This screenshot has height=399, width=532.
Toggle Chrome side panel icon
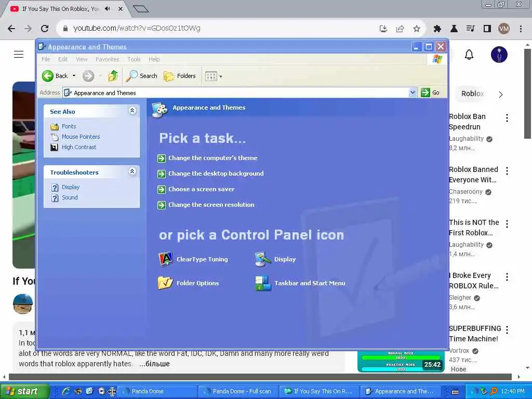(487, 29)
